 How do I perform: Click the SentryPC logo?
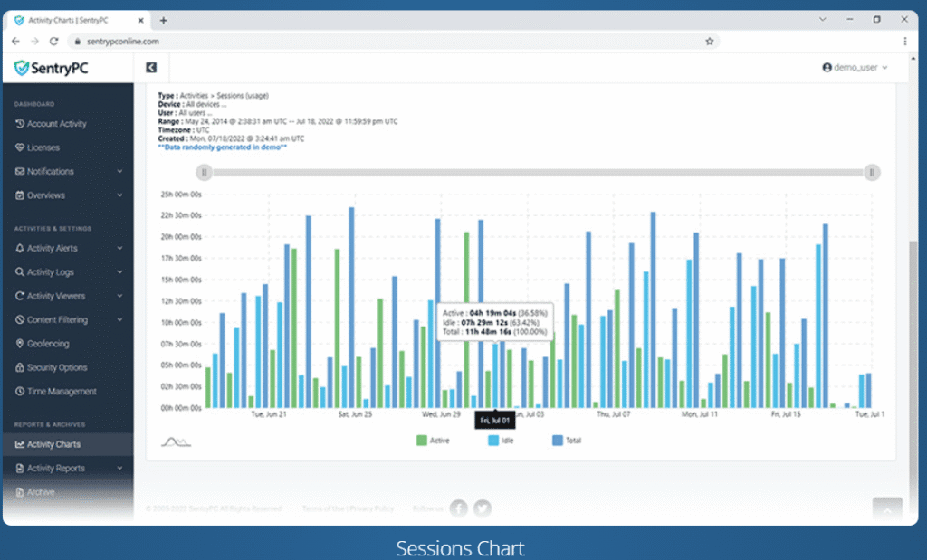(x=52, y=68)
